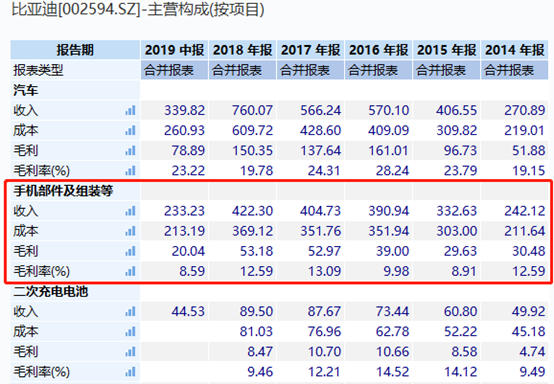Click 汽车 revenue value 566.24

(x=320, y=111)
